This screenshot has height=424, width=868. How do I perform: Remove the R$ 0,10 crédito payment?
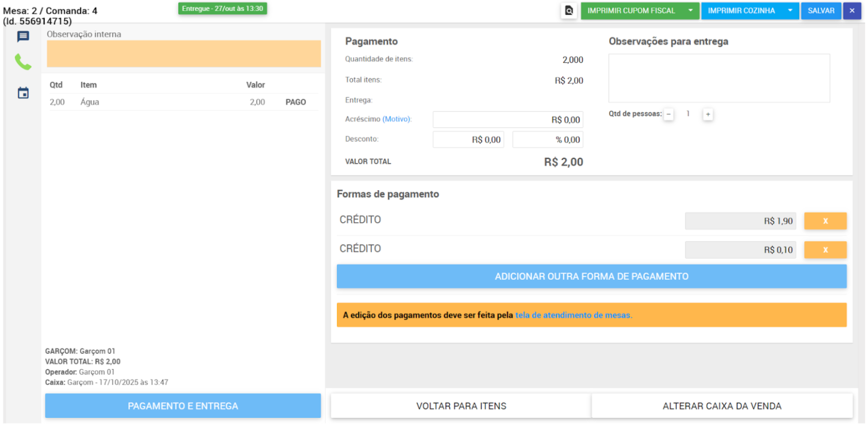click(825, 250)
